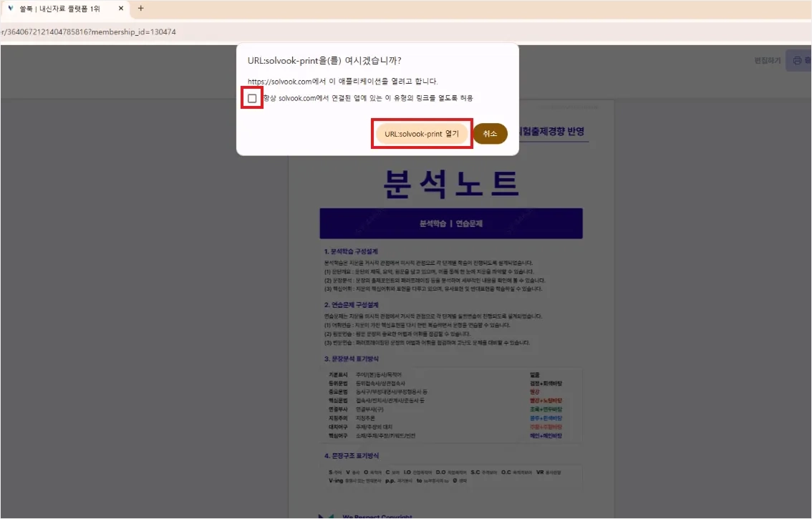Click the dialog title URL:solvook-print을(를) 여시겠습니까?
Image resolution: width=812 pixels, height=519 pixels.
[x=324, y=61]
